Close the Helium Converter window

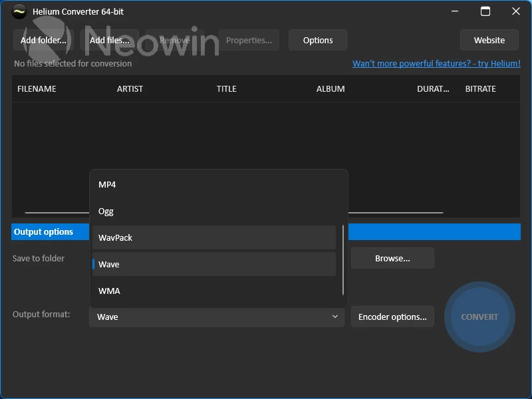click(516, 11)
